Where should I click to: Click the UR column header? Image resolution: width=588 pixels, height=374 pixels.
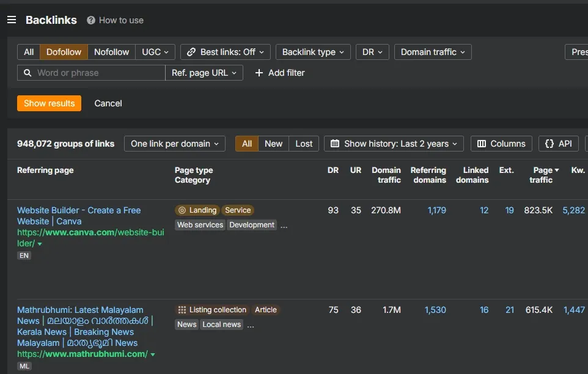(356, 170)
